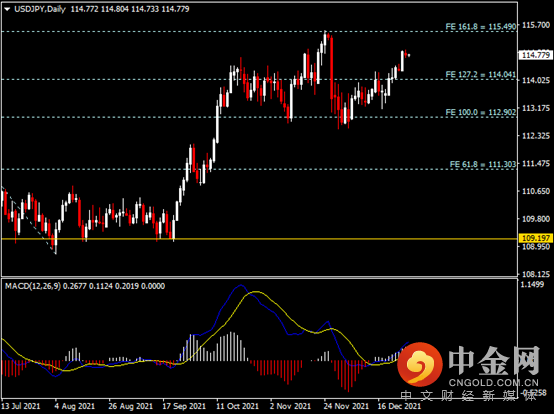The image size is (554, 414).
Task: Click the yellow 109.197 horizontal line
Action: click(259, 239)
